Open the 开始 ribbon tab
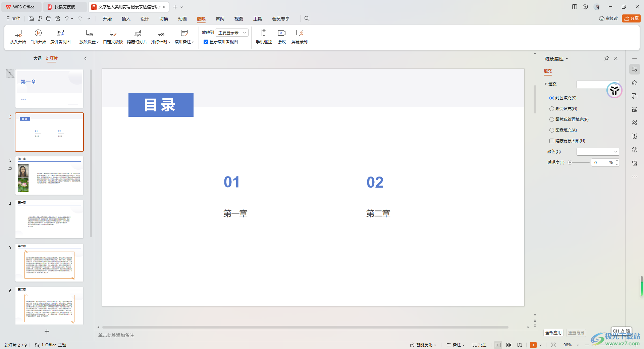The width and height of the screenshot is (644, 349). 107,19
